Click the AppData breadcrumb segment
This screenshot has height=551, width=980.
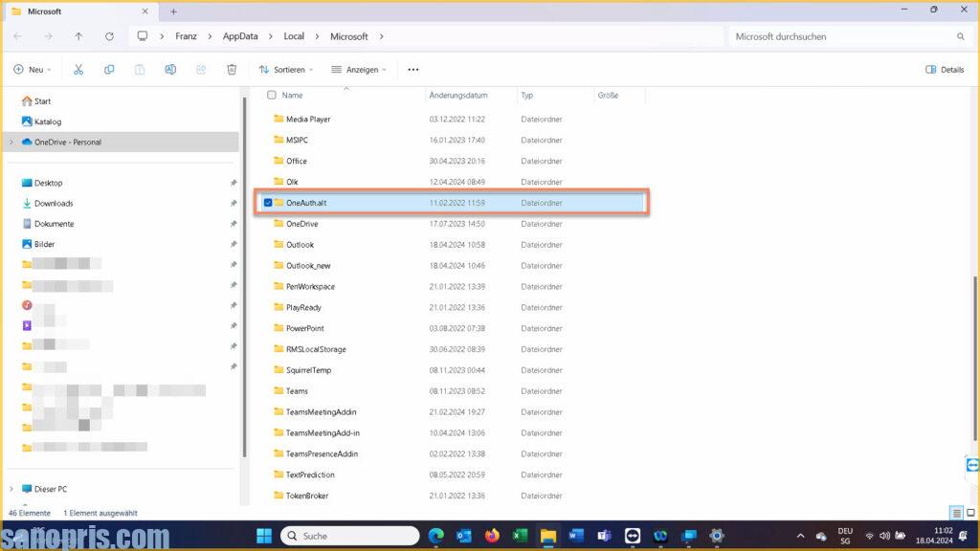click(x=243, y=36)
